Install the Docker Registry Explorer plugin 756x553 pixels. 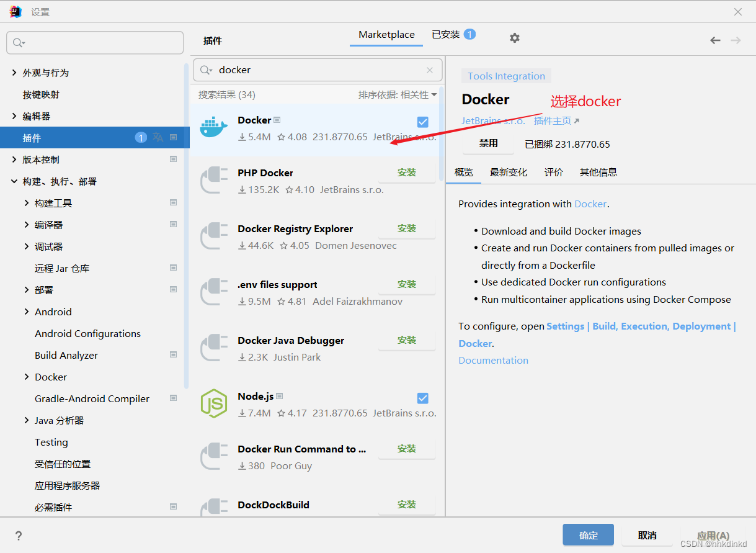(407, 228)
